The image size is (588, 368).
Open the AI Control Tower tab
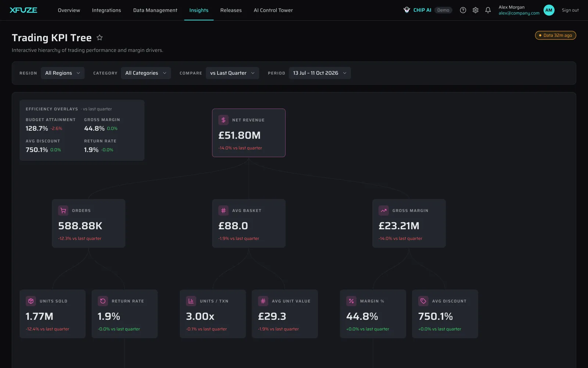coord(273,10)
